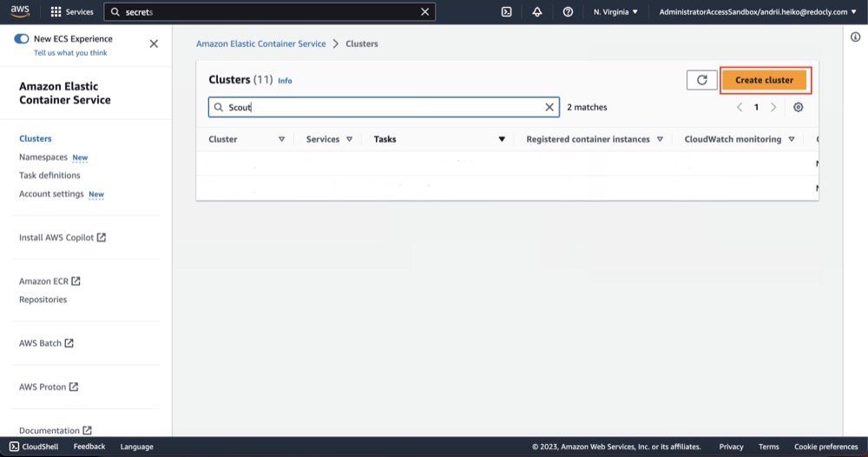Screen dimensions: 868x457
Task: Open CloudShell from the footer
Action: tap(34, 447)
